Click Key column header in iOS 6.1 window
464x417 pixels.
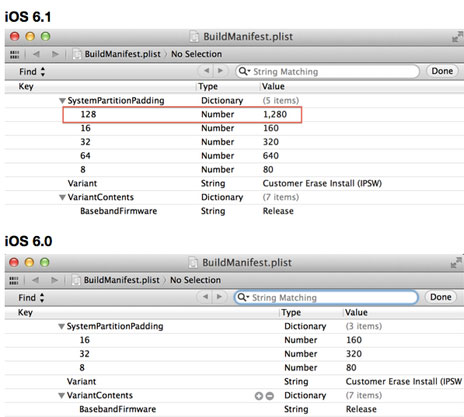click(26, 86)
